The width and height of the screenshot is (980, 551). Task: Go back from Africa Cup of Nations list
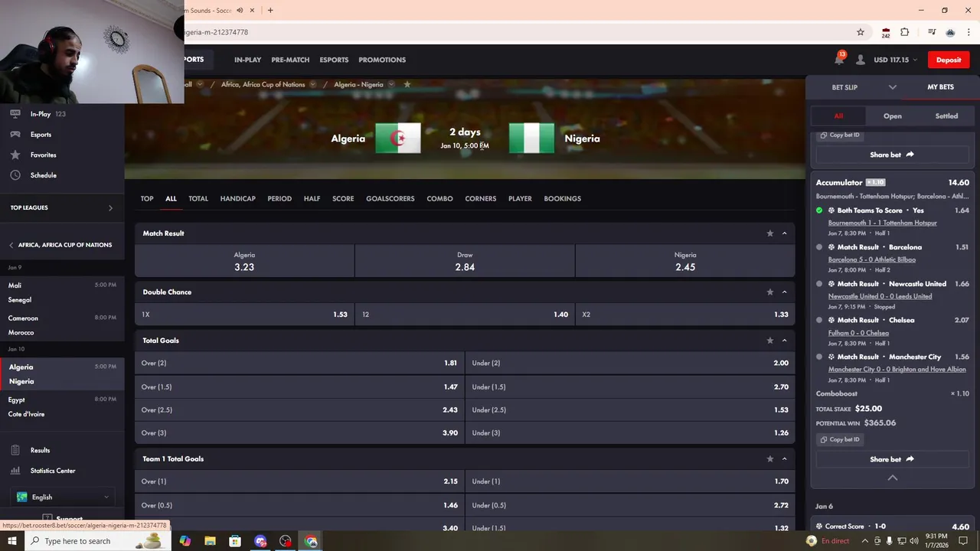pos(11,245)
